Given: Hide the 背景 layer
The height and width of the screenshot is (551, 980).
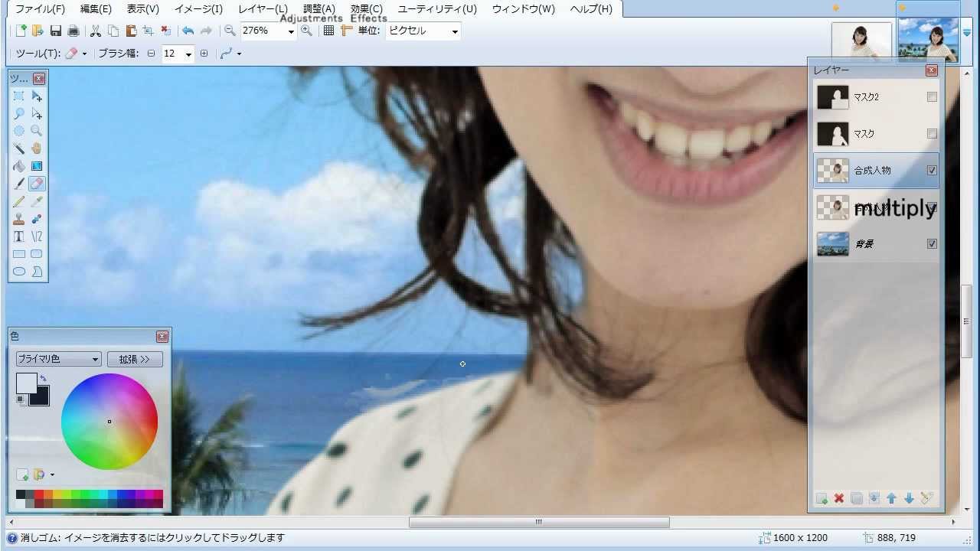Looking at the screenshot, I should (x=932, y=244).
